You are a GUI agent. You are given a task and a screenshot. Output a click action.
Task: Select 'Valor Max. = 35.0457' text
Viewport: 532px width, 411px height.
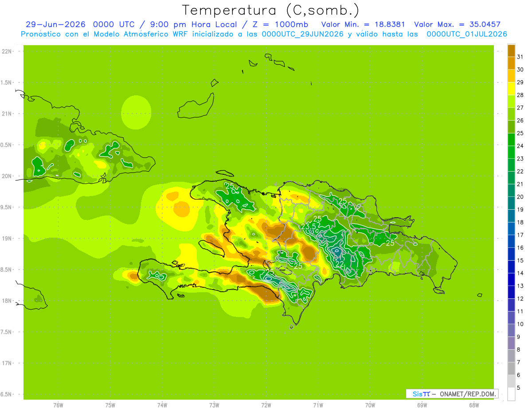point(457,24)
